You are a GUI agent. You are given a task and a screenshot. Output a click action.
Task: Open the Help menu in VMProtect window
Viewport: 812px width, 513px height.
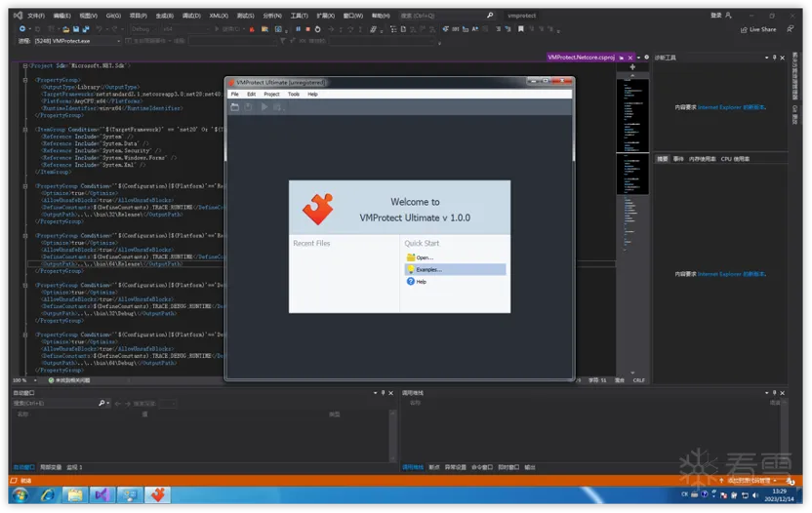tap(312, 95)
